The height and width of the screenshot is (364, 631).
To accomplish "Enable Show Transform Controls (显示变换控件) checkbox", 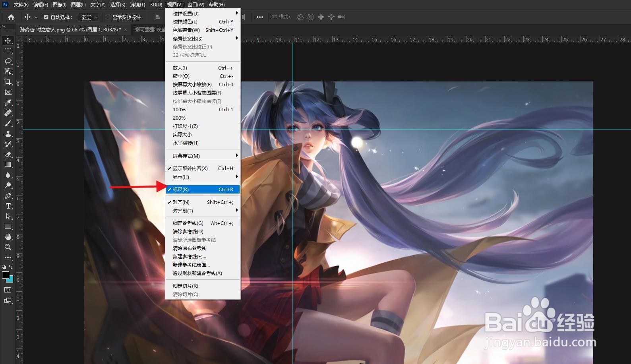I will 108,17.
